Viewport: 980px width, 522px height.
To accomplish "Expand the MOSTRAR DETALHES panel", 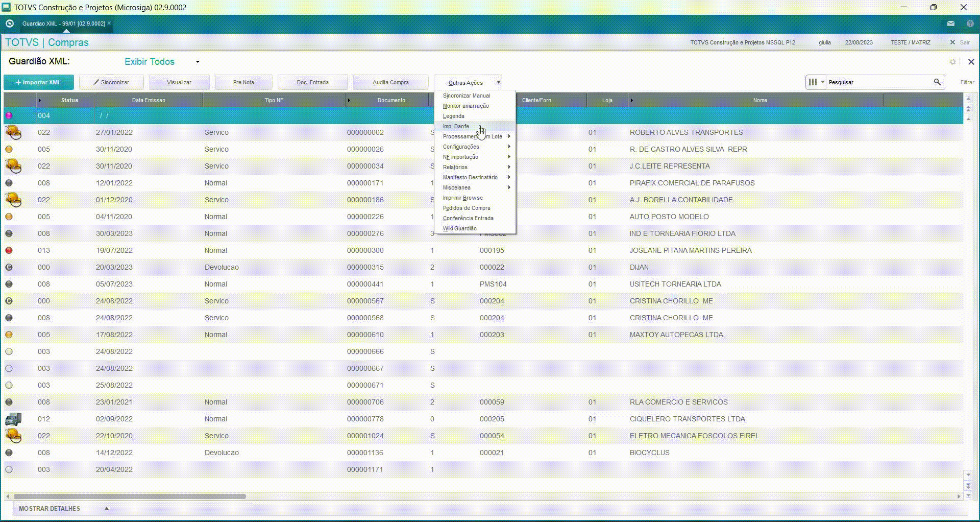I will coord(107,508).
